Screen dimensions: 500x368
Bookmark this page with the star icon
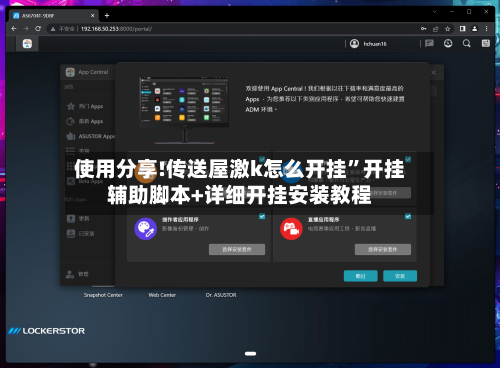[448, 29]
